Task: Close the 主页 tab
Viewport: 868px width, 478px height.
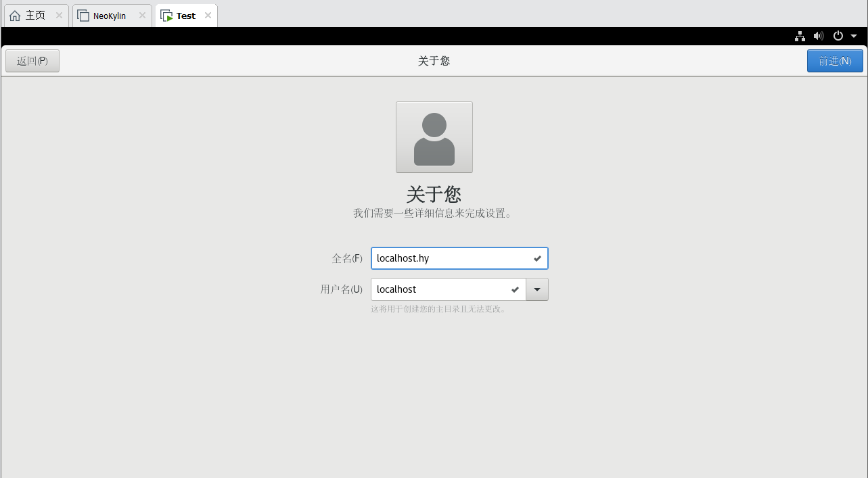Action: (58, 15)
